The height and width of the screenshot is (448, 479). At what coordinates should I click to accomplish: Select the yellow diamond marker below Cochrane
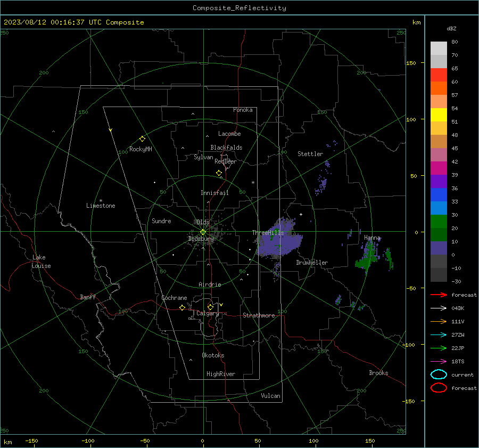182,308
